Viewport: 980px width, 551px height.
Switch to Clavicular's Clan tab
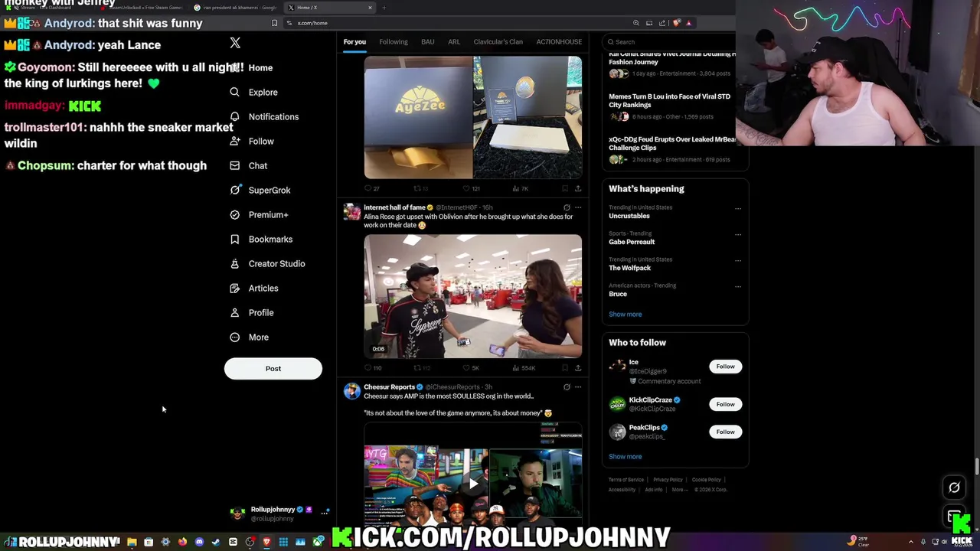(x=498, y=41)
